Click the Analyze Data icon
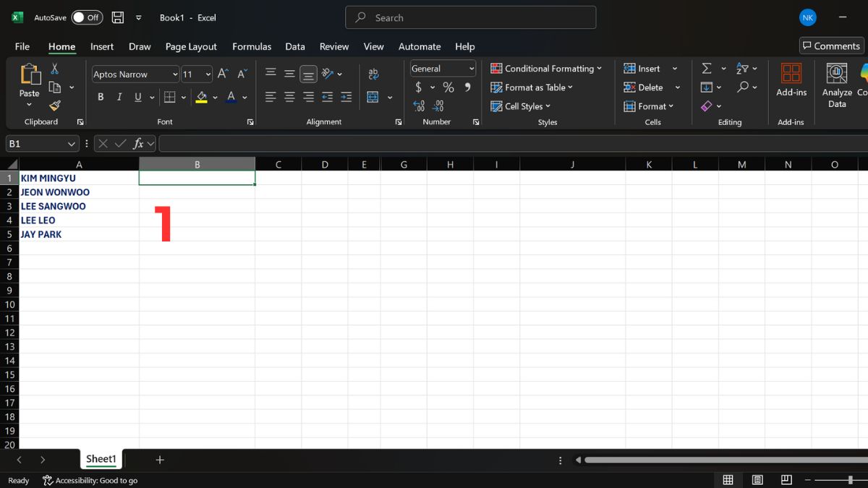The width and height of the screenshot is (868, 488). [x=836, y=82]
